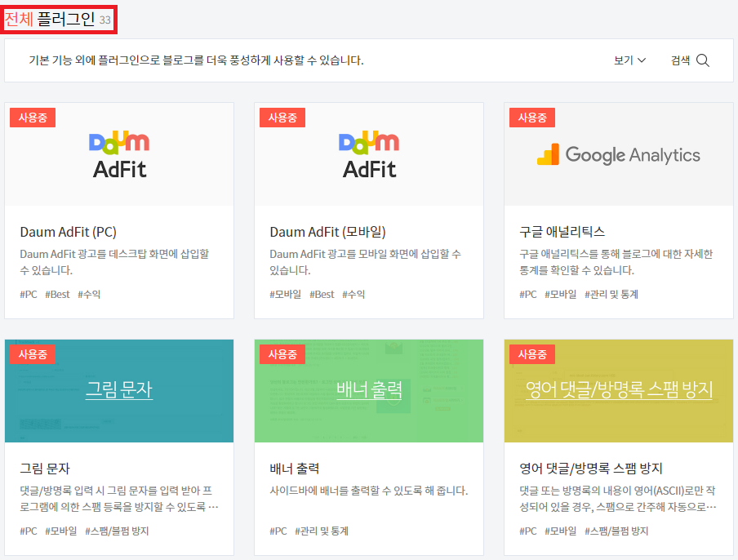Image resolution: width=738 pixels, height=560 pixels.
Task: Click #모바일 tag under Daum AdFit (모바일)
Action: tap(285, 295)
